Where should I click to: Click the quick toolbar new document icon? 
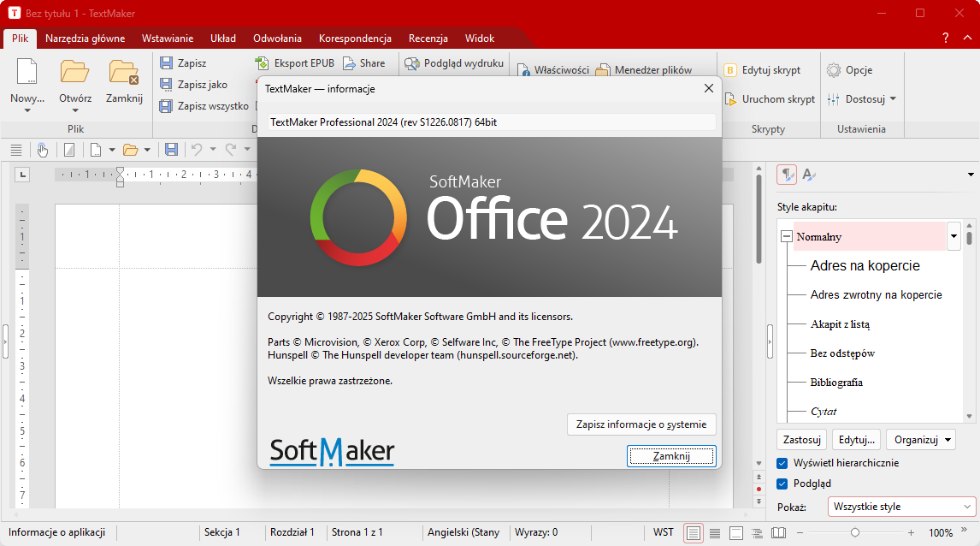point(96,150)
